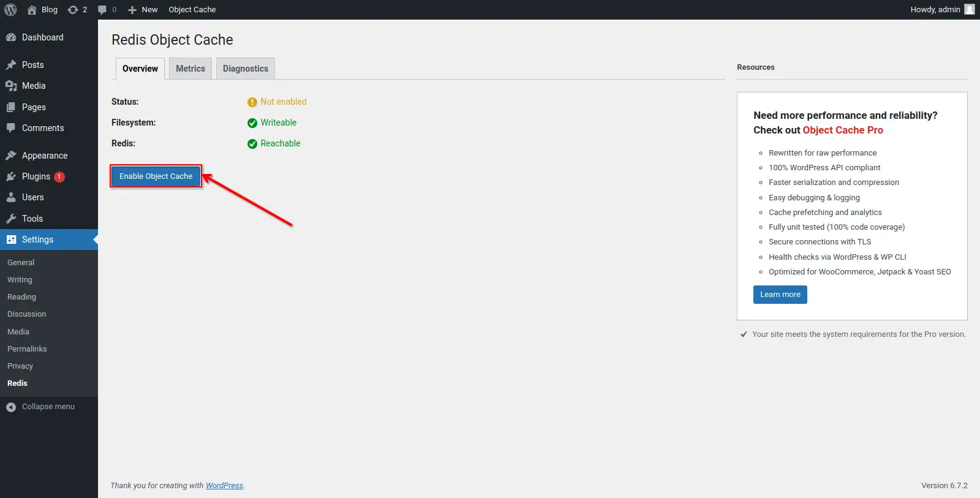980x498 pixels.
Task: Click the Users icon
Action: click(11, 197)
